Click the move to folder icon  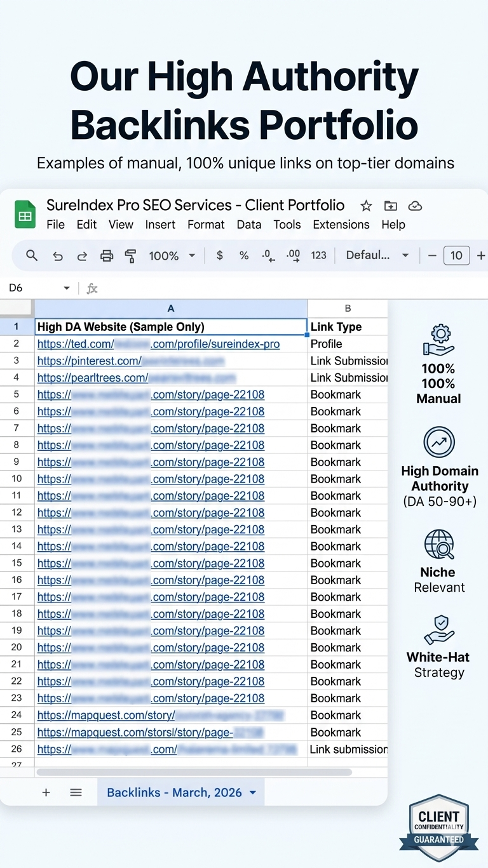[391, 206]
